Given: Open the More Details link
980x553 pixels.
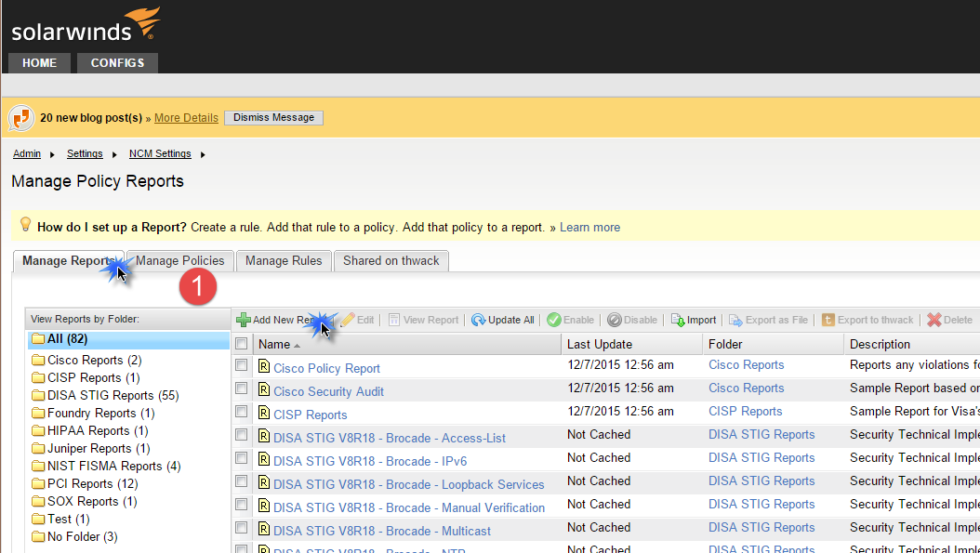Looking at the screenshot, I should (186, 117).
